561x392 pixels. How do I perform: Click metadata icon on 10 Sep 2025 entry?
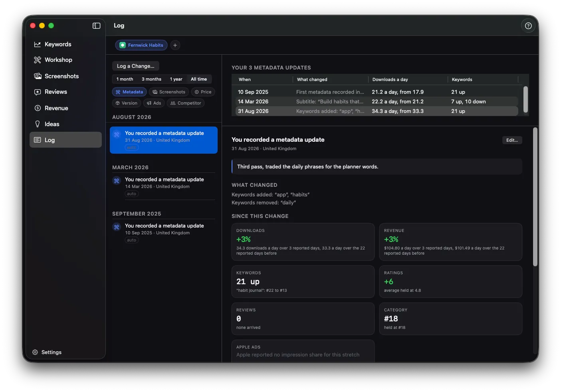tap(117, 227)
